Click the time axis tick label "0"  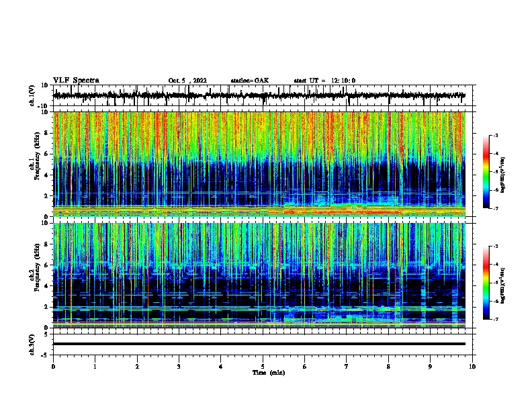pos(53,367)
